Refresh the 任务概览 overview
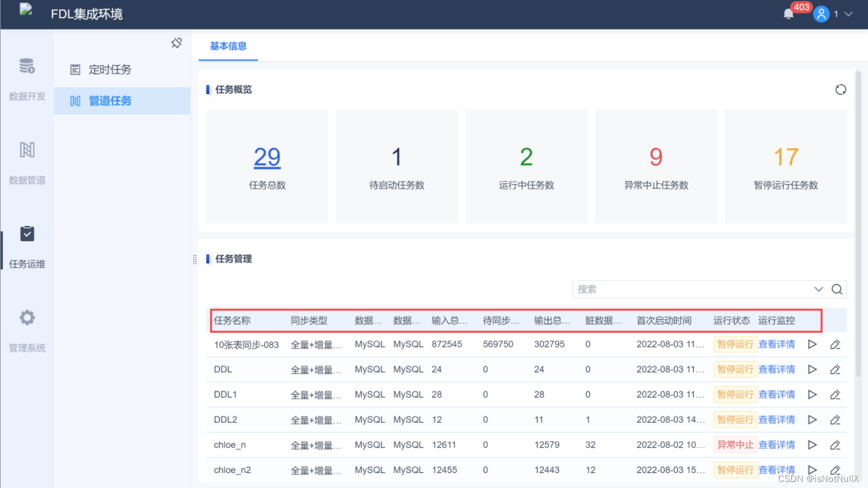Viewport: 868px width, 488px height. [x=841, y=89]
